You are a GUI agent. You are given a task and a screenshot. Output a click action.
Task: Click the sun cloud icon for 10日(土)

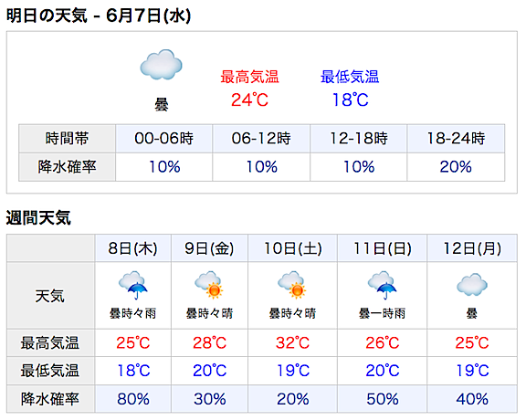pyautogui.click(x=292, y=285)
